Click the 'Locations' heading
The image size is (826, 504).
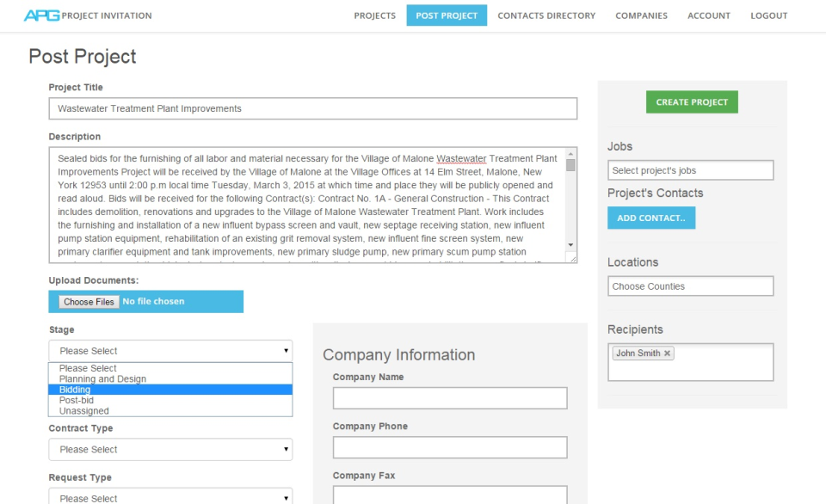pos(632,262)
